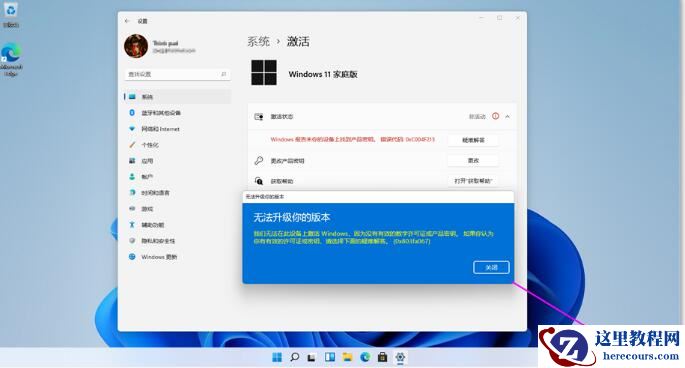Click the Settings gear on the taskbar
The height and width of the screenshot is (368, 685).
pyautogui.click(x=400, y=358)
